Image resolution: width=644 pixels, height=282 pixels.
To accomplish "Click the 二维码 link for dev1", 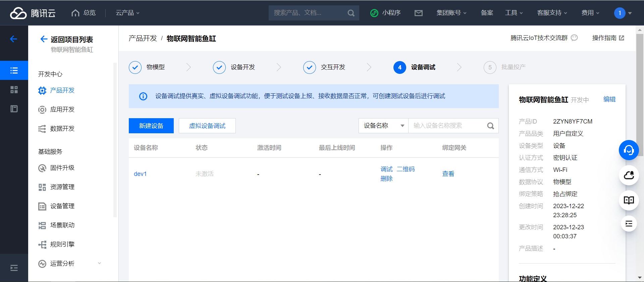I will pos(406,169).
